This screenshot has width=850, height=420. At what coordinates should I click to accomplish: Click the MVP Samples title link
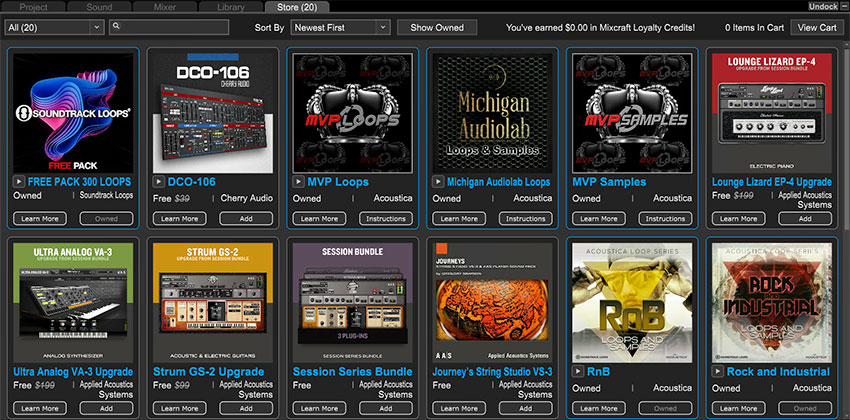click(609, 182)
